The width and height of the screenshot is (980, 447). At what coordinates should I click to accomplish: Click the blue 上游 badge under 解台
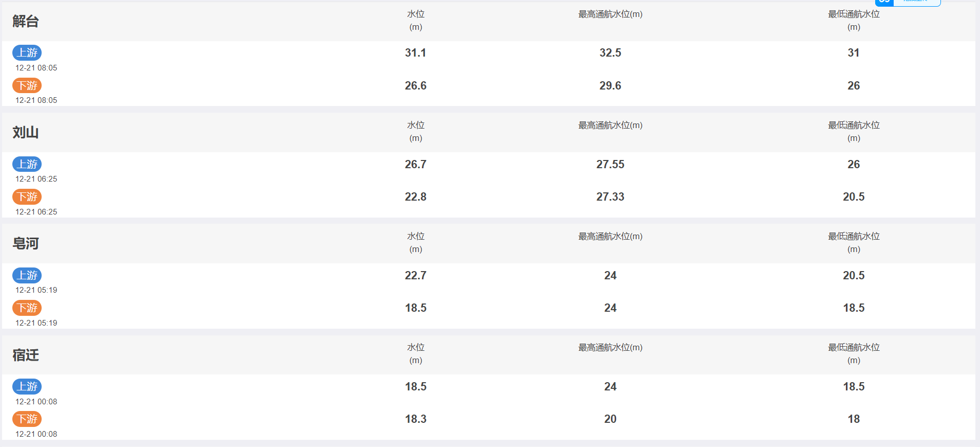(x=27, y=52)
